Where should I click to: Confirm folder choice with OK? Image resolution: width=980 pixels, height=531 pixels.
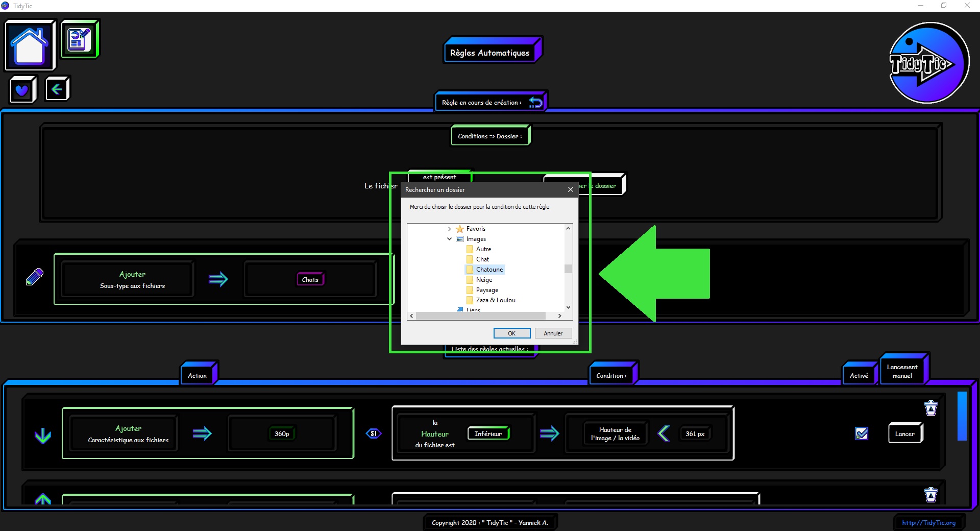click(x=512, y=333)
